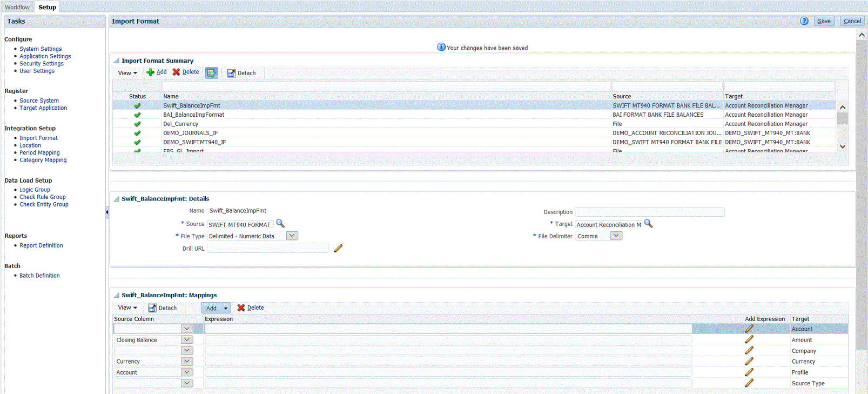
Task: Open the Add dropdown arrow in Mappings
Action: (x=226, y=308)
